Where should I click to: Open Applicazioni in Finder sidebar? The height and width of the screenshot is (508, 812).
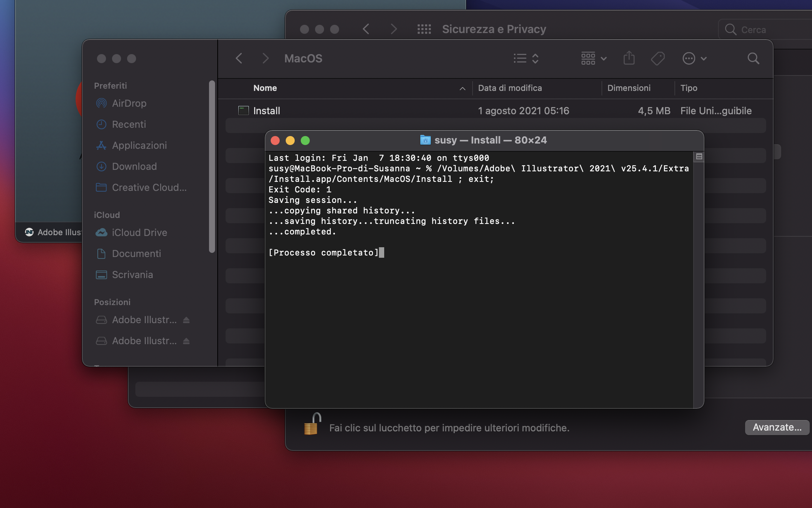coord(139,145)
